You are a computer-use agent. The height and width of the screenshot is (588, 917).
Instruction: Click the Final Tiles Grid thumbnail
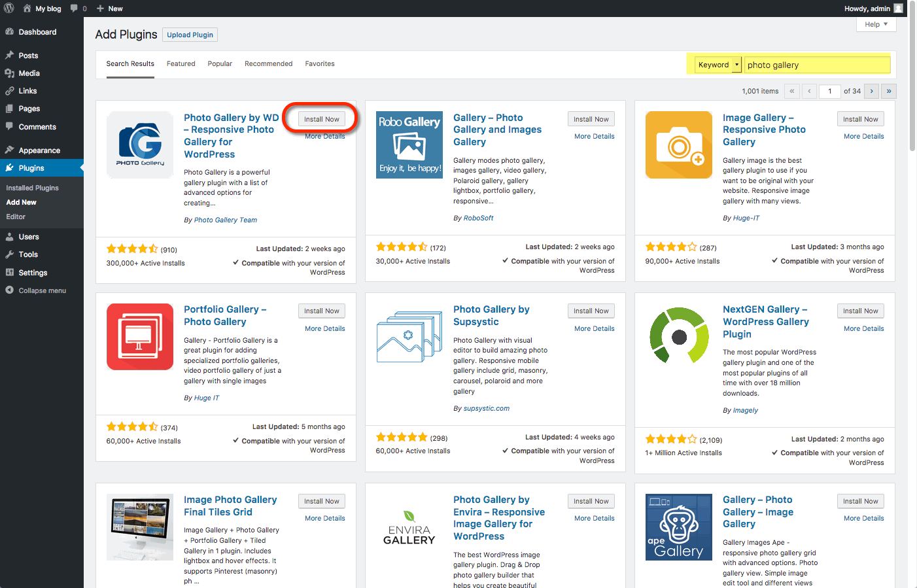click(140, 527)
